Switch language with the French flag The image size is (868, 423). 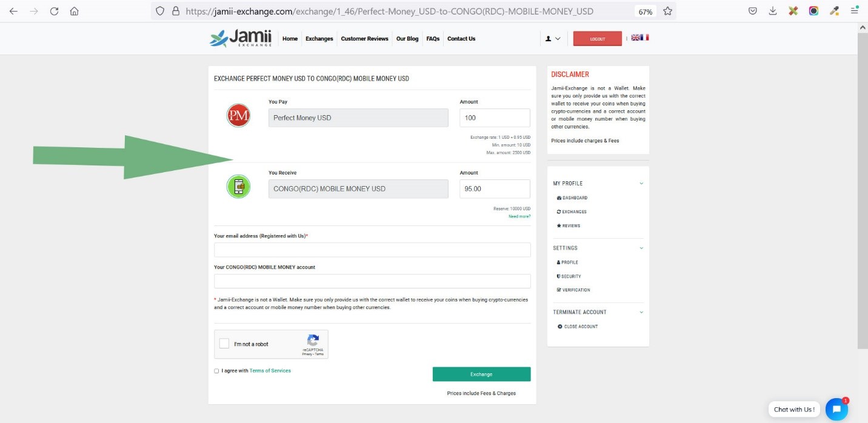pos(644,38)
